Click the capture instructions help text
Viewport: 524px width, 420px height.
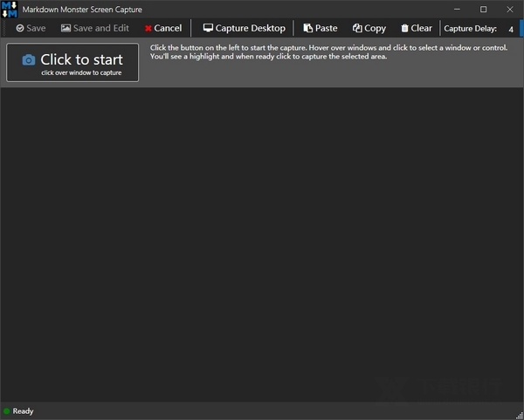tap(332, 52)
